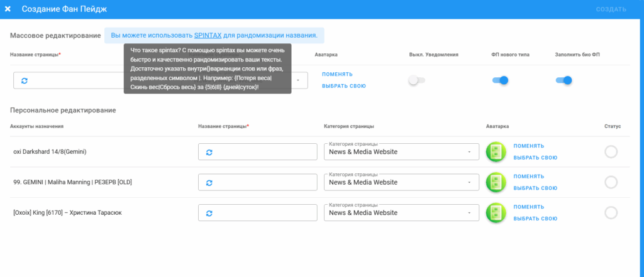
Task: Click refresh icon in Maliha Manning name field
Action: 209,183
